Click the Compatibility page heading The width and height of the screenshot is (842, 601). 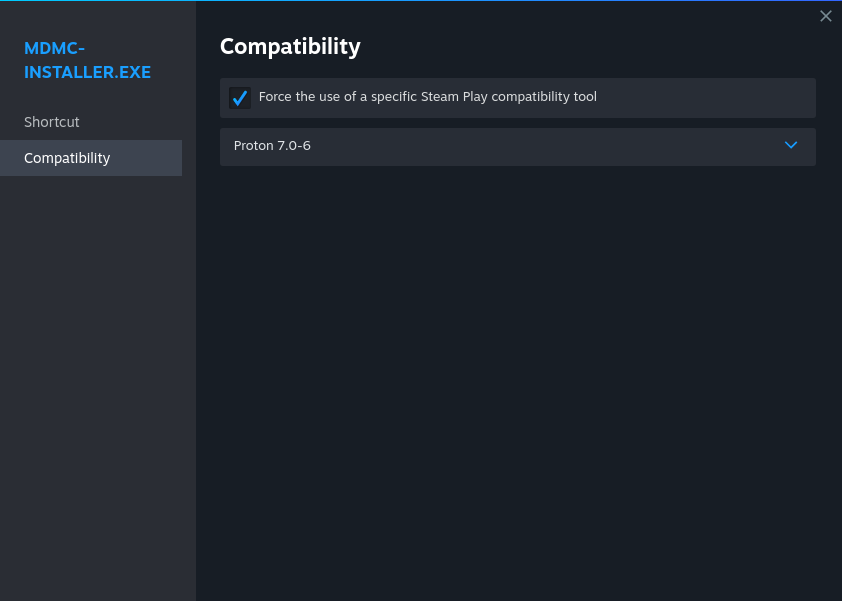pos(290,46)
